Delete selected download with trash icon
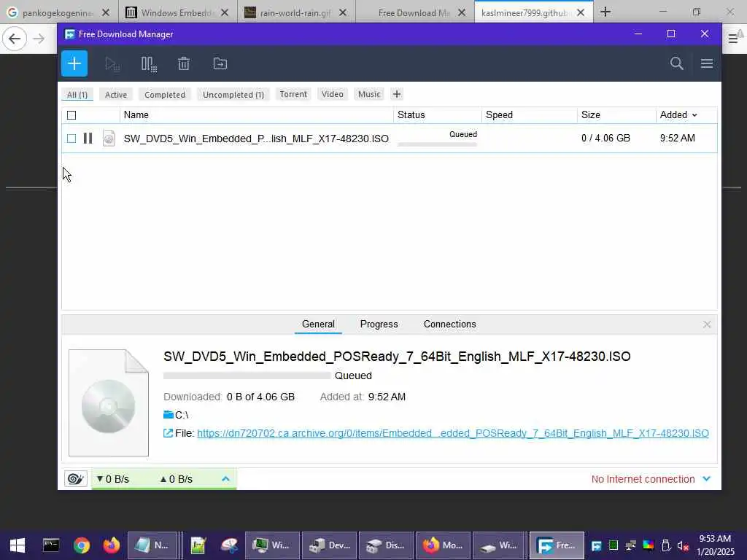This screenshot has width=747, height=560. (184, 64)
